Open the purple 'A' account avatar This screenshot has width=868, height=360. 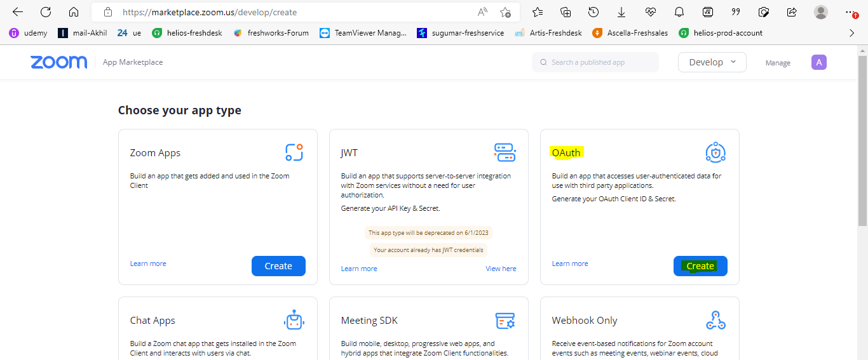click(x=819, y=62)
